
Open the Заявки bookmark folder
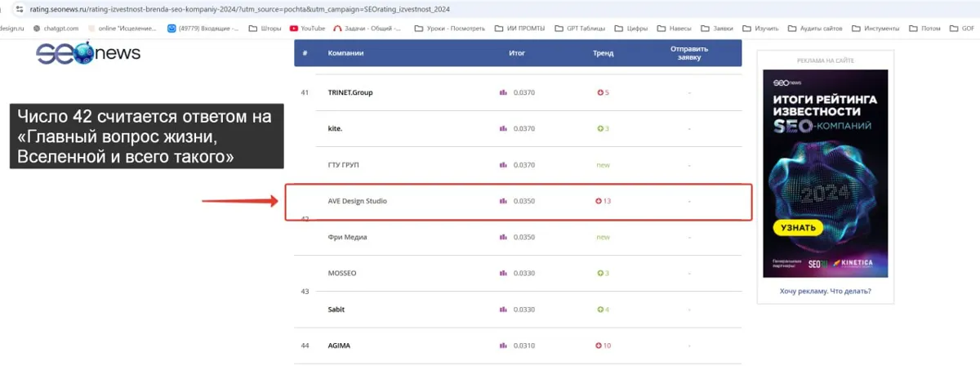coord(718,28)
